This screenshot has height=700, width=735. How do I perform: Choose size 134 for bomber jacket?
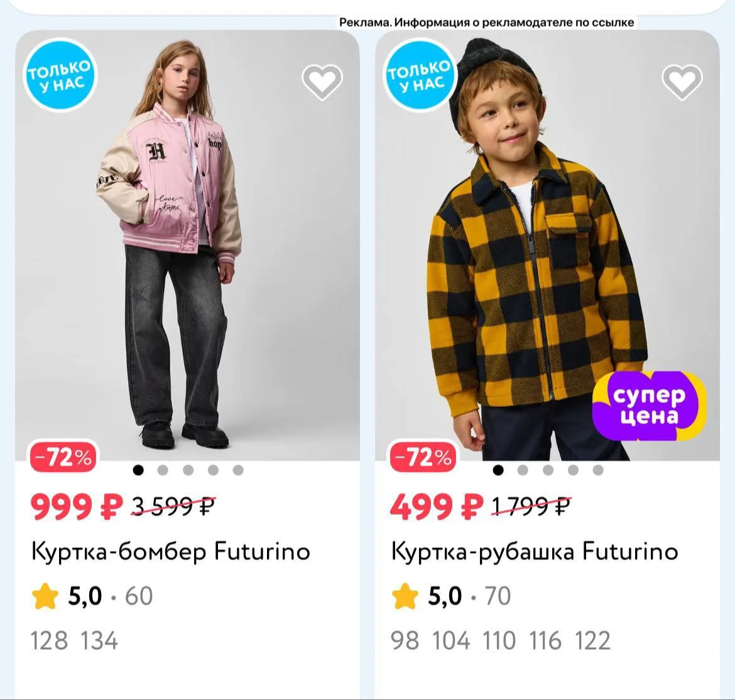pyautogui.click(x=99, y=640)
